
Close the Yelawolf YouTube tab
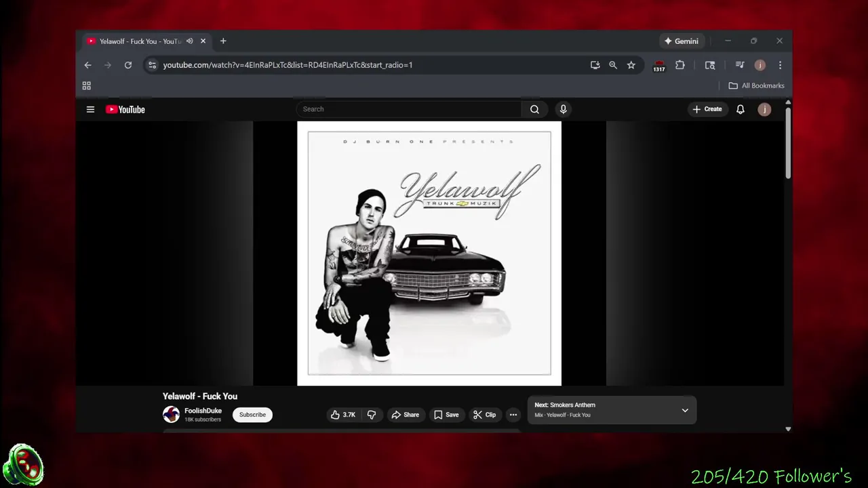[x=203, y=41]
